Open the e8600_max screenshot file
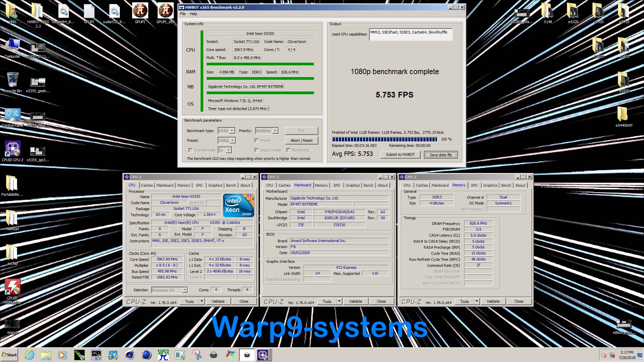 coord(624,327)
